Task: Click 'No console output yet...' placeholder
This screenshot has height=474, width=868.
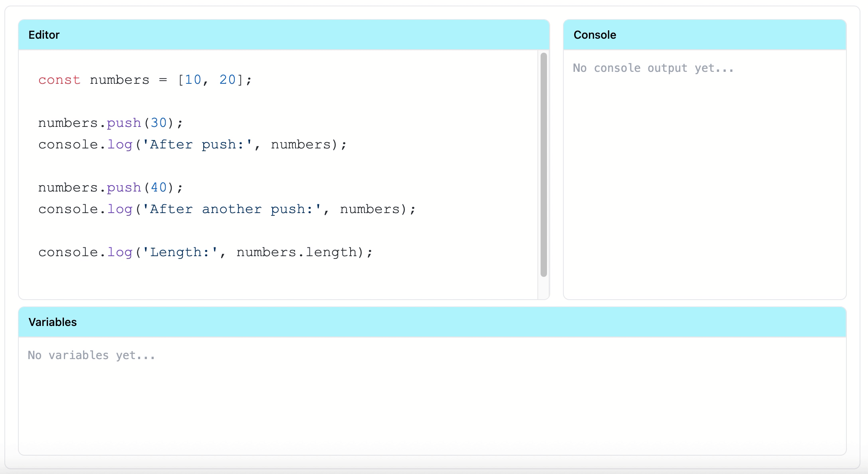Action: [x=653, y=68]
